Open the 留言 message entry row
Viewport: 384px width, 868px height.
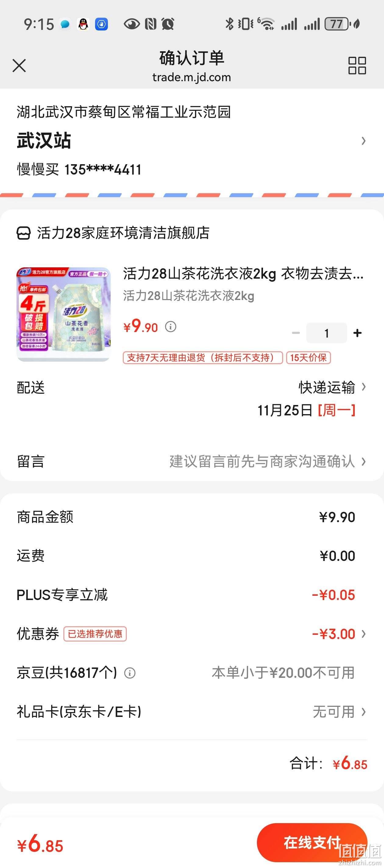pyautogui.click(x=192, y=461)
